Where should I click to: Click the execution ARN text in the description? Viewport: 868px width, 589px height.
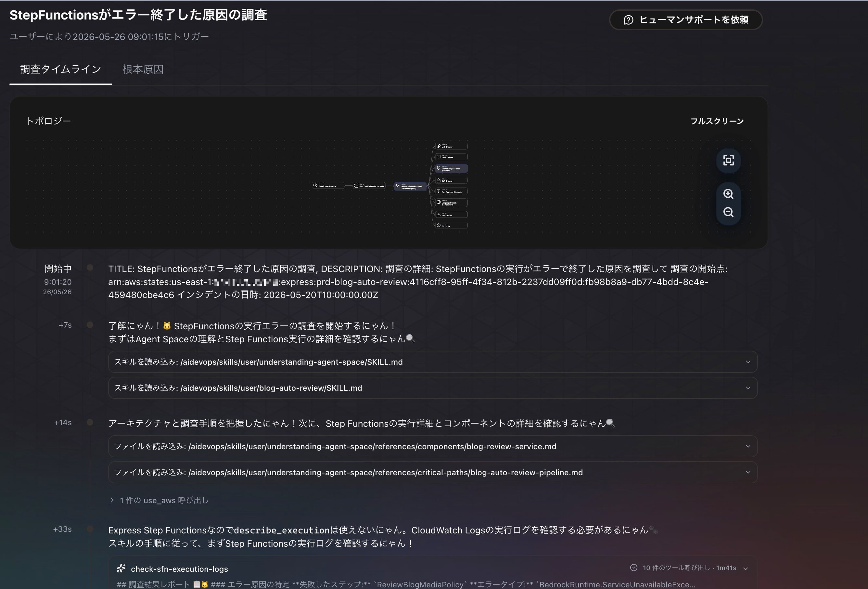[x=408, y=288]
